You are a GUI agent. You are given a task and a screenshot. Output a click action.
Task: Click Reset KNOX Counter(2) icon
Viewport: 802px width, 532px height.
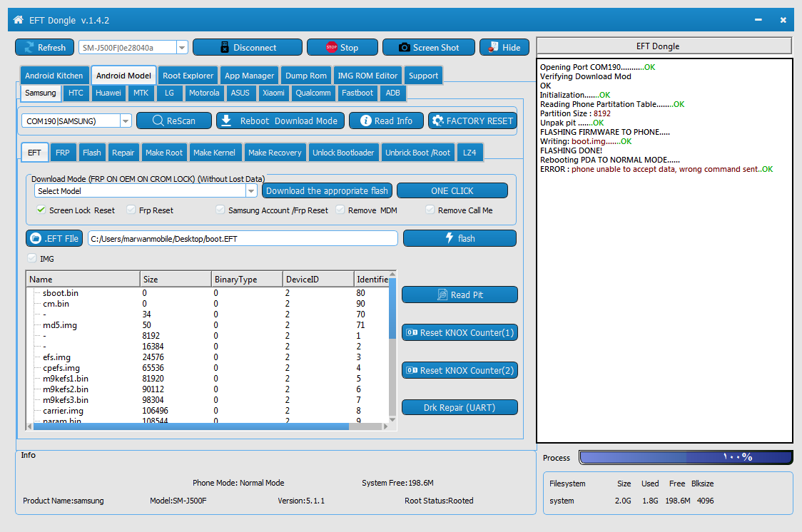click(x=412, y=371)
